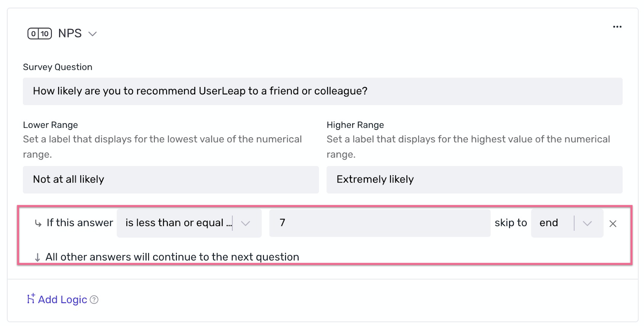Expand the NPS question type chevron
This screenshot has height=326, width=644.
click(x=93, y=34)
